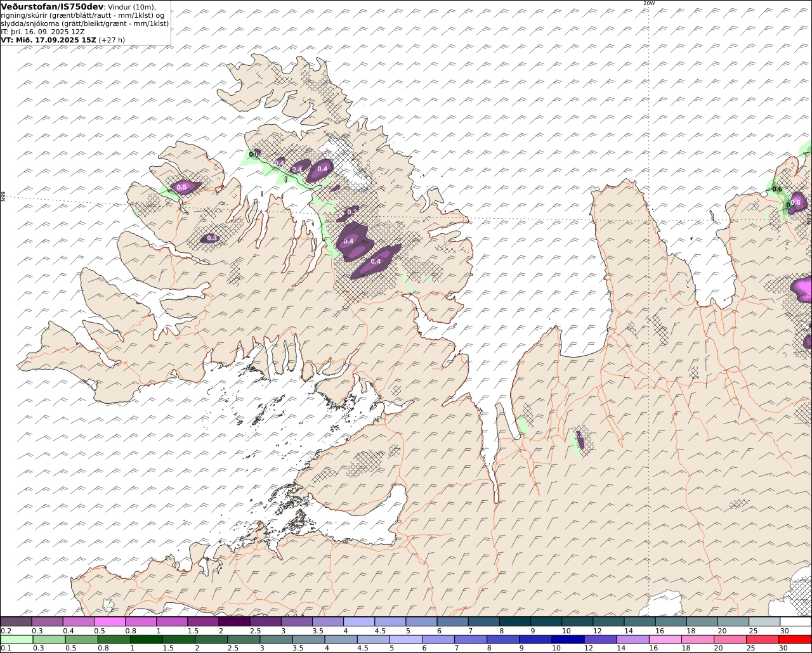
Task: Click the upper-row legend swatch labeled 6
Action: tap(453, 621)
